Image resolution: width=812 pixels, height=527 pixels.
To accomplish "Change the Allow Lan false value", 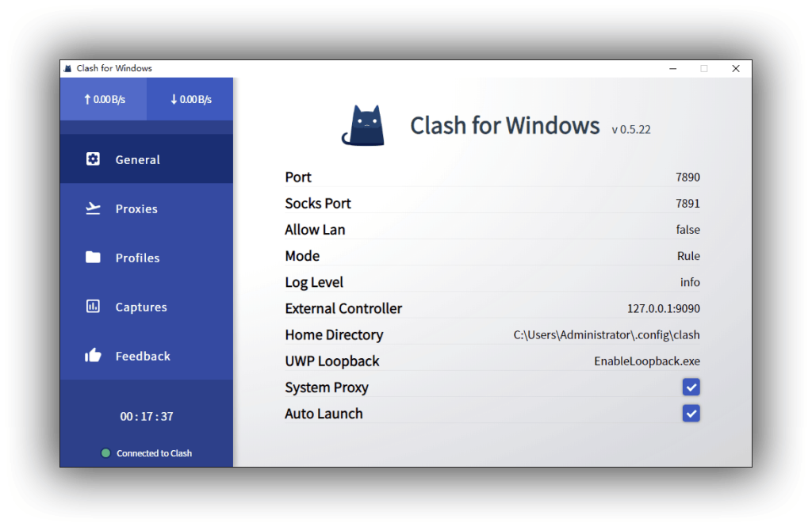I will click(688, 230).
